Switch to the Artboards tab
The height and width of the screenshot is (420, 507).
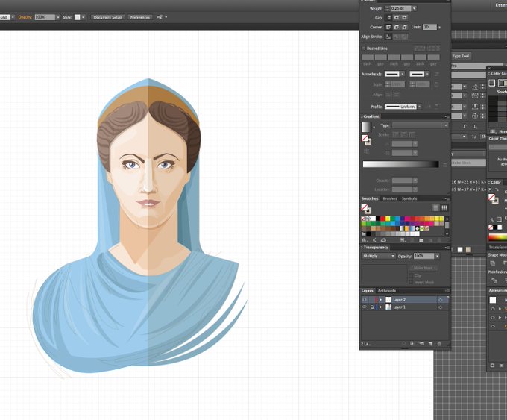(x=387, y=291)
